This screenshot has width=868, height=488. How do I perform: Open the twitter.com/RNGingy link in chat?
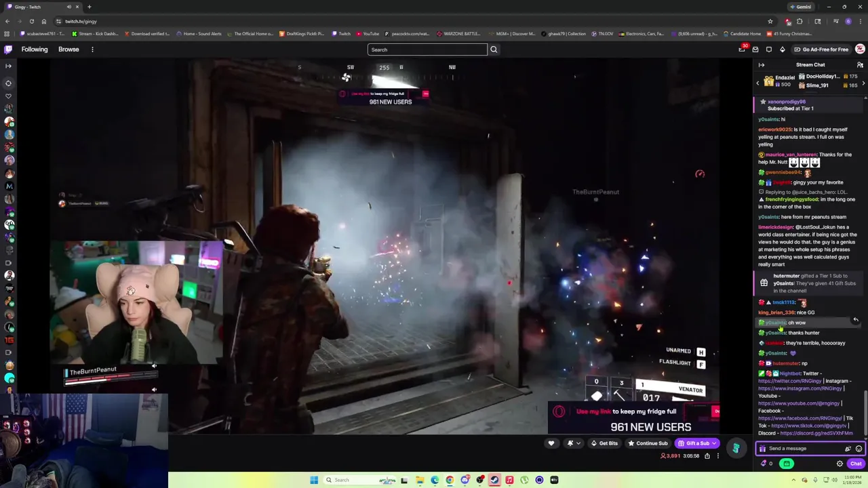(x=790, y=381)
